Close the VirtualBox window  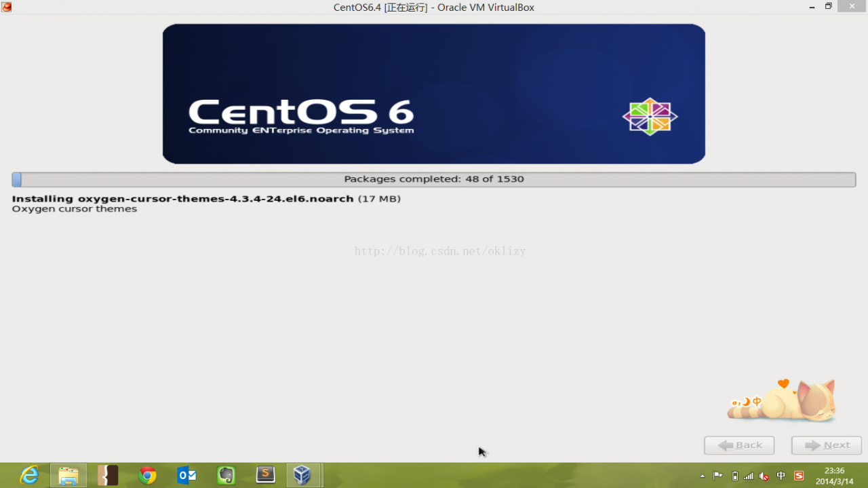(x=852, y=7)
